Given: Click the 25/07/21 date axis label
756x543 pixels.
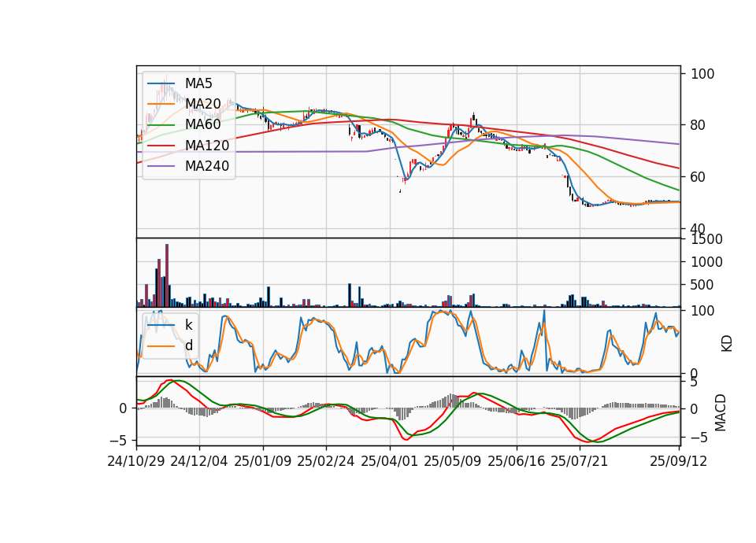Looking at the screenshot, I should 580,461.
